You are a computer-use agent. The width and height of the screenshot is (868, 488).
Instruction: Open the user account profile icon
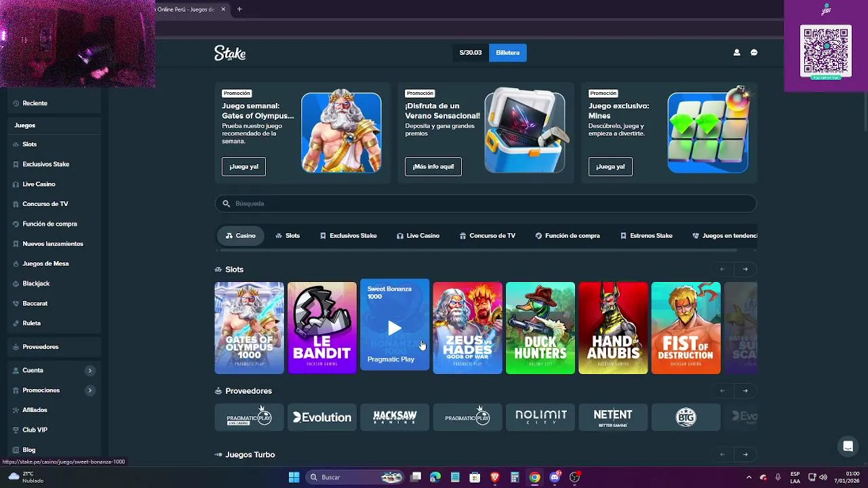click(736, 53)
